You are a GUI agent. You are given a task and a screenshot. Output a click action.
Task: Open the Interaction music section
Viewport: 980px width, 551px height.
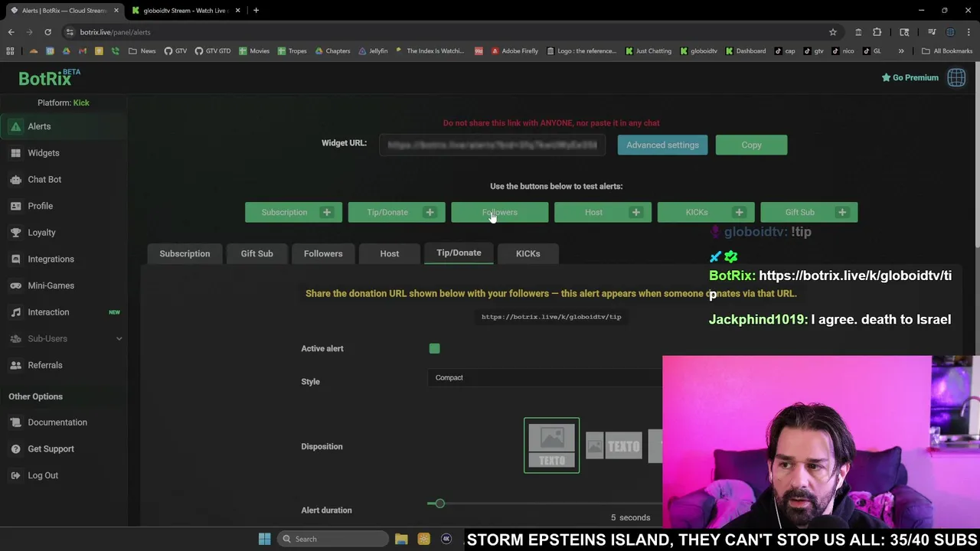(48, 312)
